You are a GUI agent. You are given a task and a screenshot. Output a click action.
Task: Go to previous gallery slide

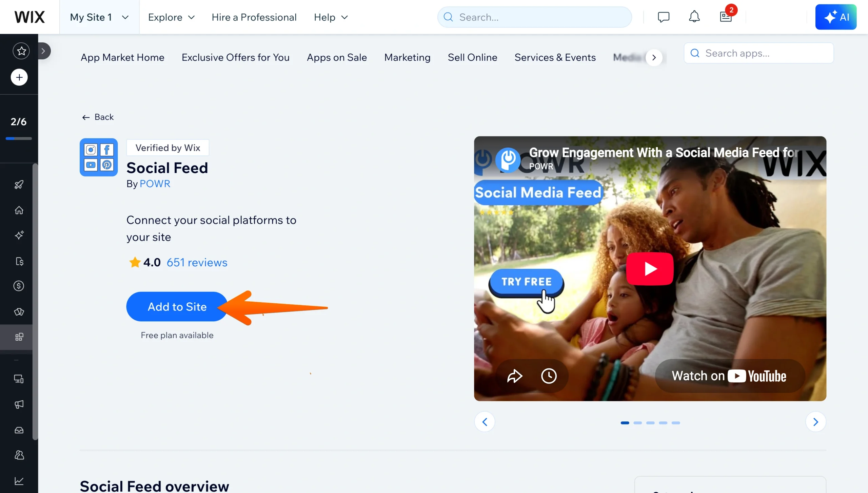(485, 422)
